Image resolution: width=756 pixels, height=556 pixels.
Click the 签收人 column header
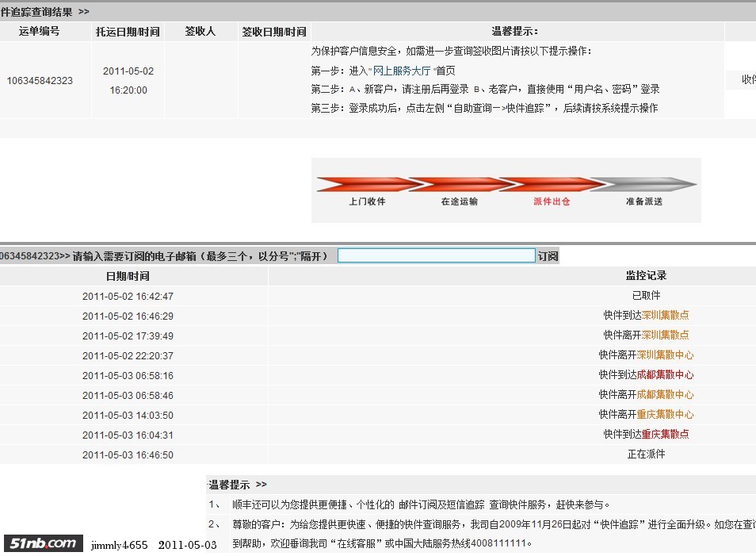click(x=200, y=32)
